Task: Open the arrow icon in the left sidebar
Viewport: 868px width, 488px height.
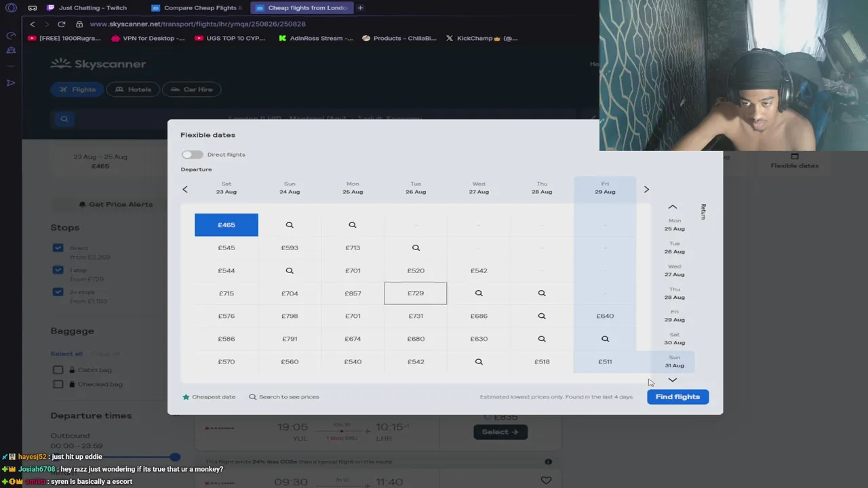Action: [11, 83]
